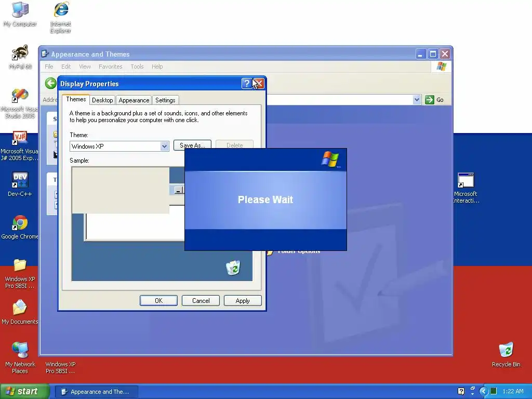Click the Recycle Bin in theme sample preview
The width and height of the screenshot is (532, 399).
coord(233,268)
